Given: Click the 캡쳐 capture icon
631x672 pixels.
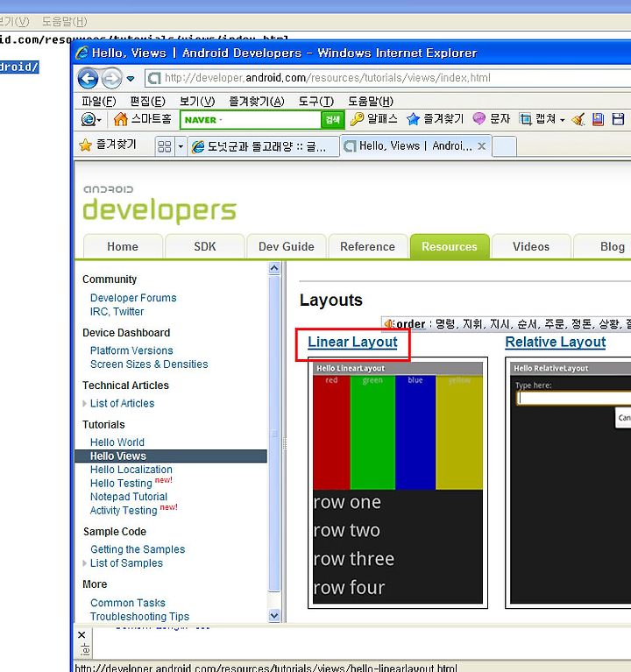Looking at the screenshot, I should click(525, 118).
